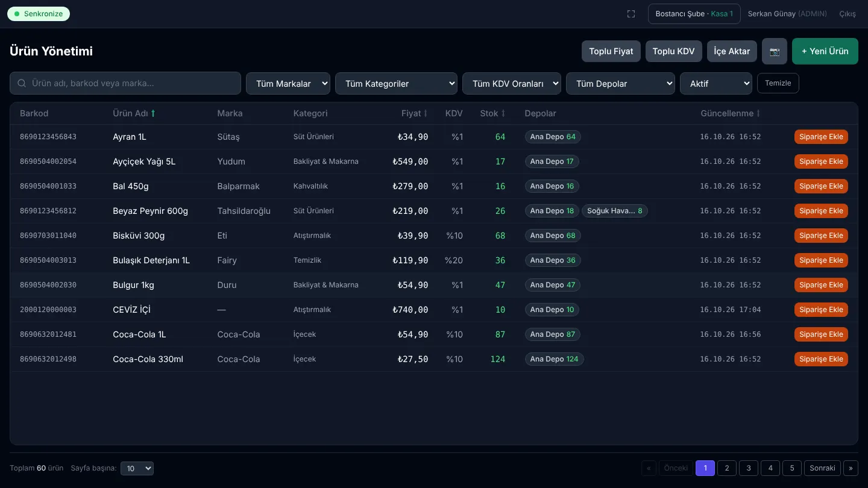The width and height of the screenshot is (868, 488).
Task: Open Toplu KDV bulk action
Action: (x=674, y=51)
